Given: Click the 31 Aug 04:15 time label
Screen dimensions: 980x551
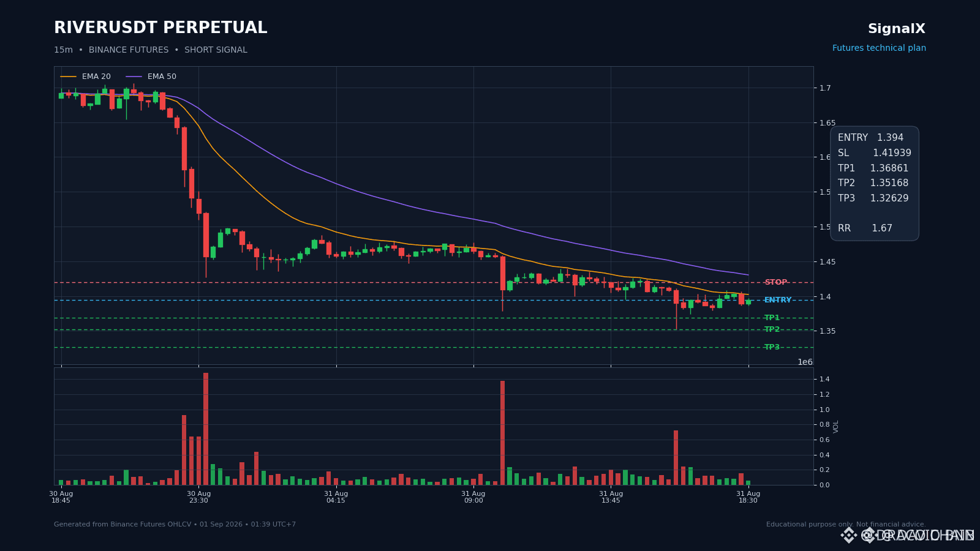Looking at the screenshot, I should click(336, 497).
